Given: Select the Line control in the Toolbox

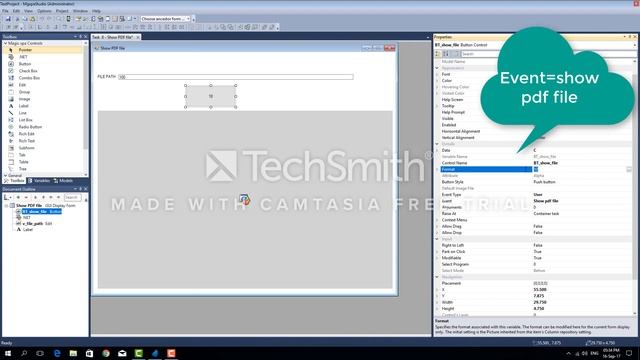Looking at the screenshot, I should coord(22,113).
